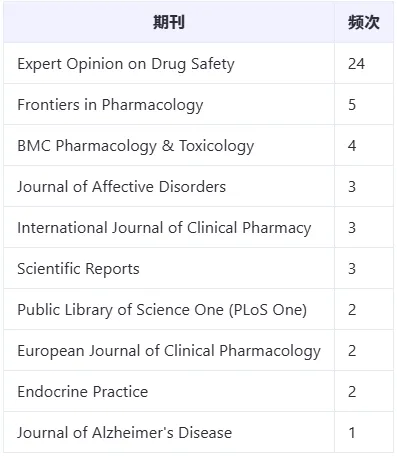Click the frequency value 24
The height and width of the screenshot is (456, 397).
[356, 64]
